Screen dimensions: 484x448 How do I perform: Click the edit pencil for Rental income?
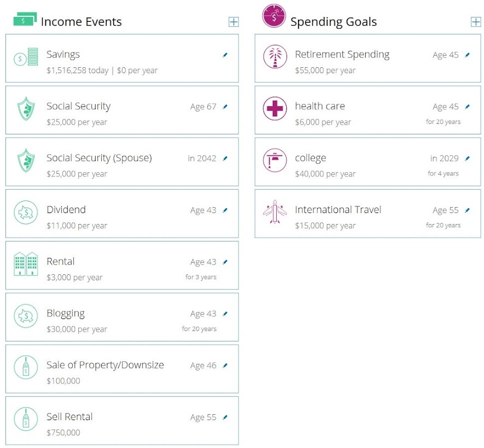point(225,262)
